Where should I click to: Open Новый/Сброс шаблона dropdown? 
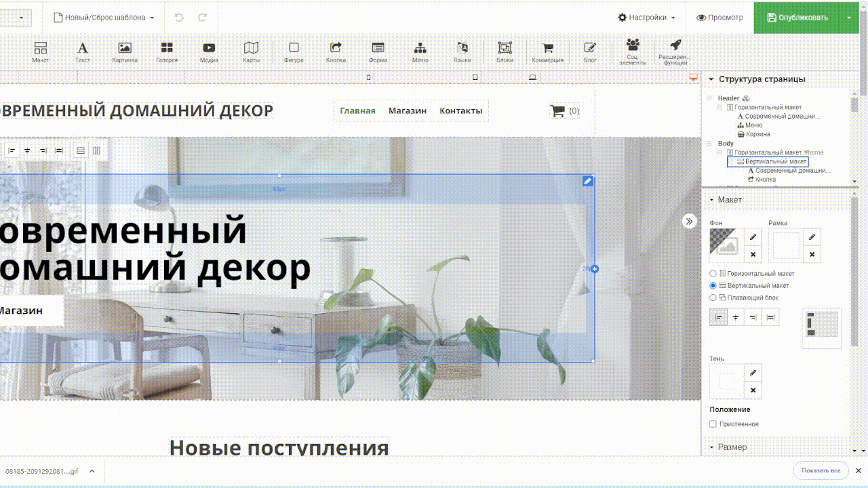point(104,18)
